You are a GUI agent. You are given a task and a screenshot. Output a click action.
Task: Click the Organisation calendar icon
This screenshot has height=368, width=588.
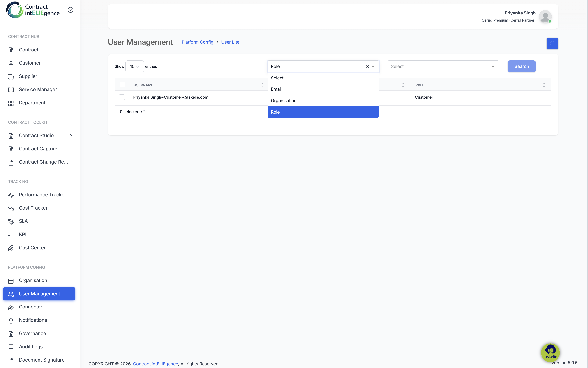pos(11,281)
